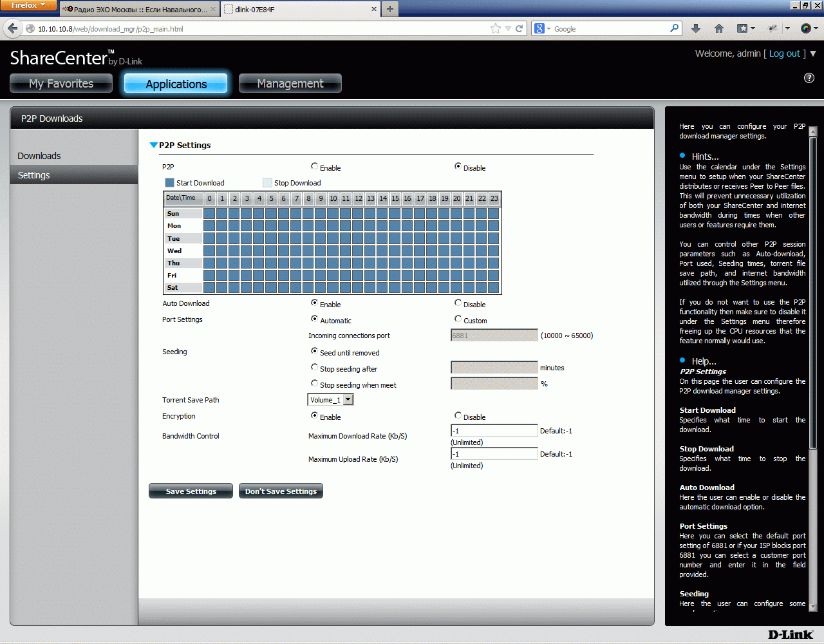Click the Save Settings button

coord(191,491)
